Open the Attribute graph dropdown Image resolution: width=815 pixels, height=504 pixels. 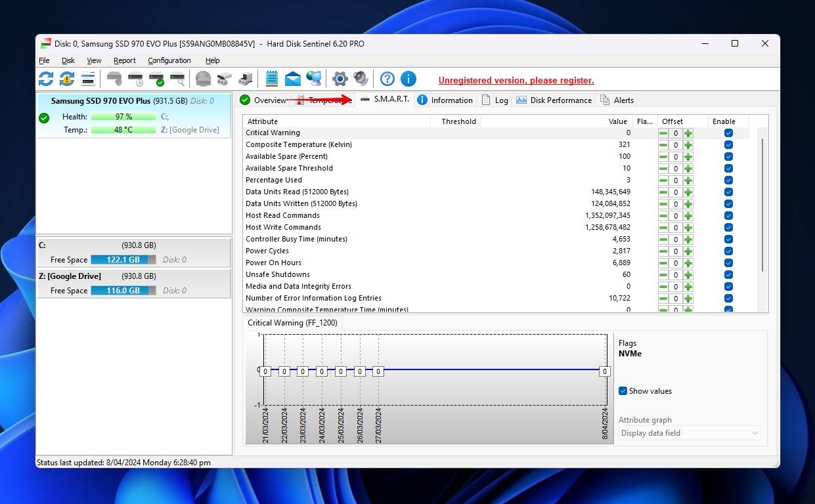click(x=690, y=433)
